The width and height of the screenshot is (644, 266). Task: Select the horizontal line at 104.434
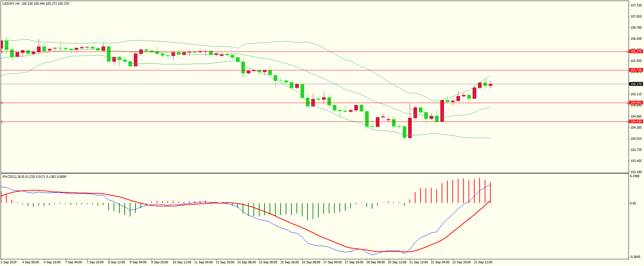coord(315,122)
